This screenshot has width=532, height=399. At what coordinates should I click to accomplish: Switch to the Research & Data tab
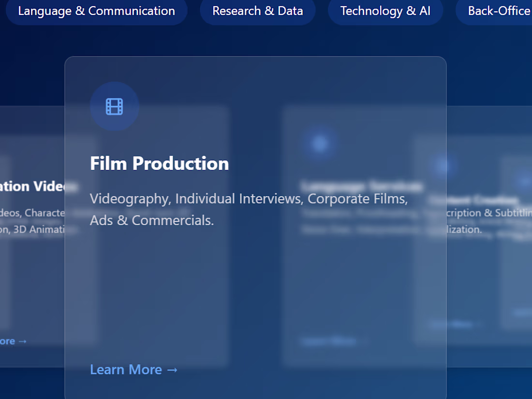point(257,11)
